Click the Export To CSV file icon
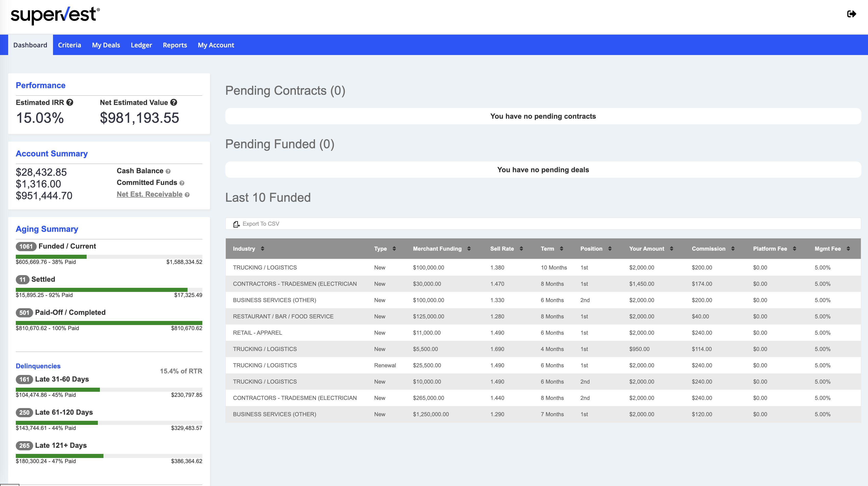 click(x=236, y=224)
